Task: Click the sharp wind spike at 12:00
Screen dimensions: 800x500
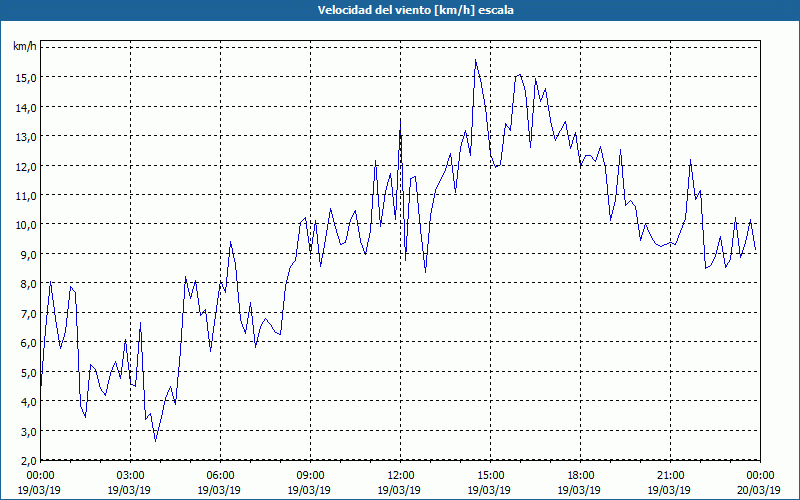Action: pyautogui.click(x=401, y=120)
